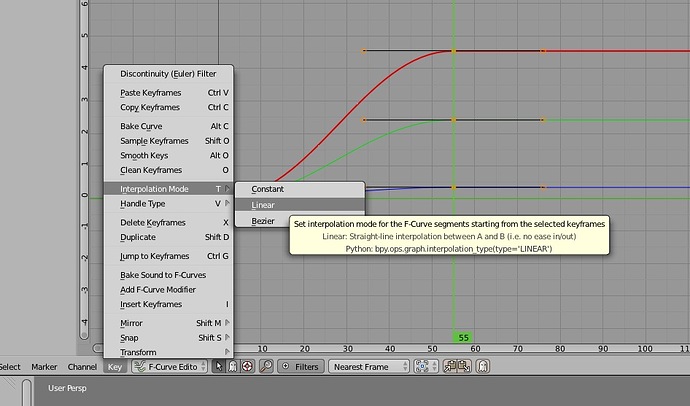Expand the Transform submenu

[x=168, y=352]
